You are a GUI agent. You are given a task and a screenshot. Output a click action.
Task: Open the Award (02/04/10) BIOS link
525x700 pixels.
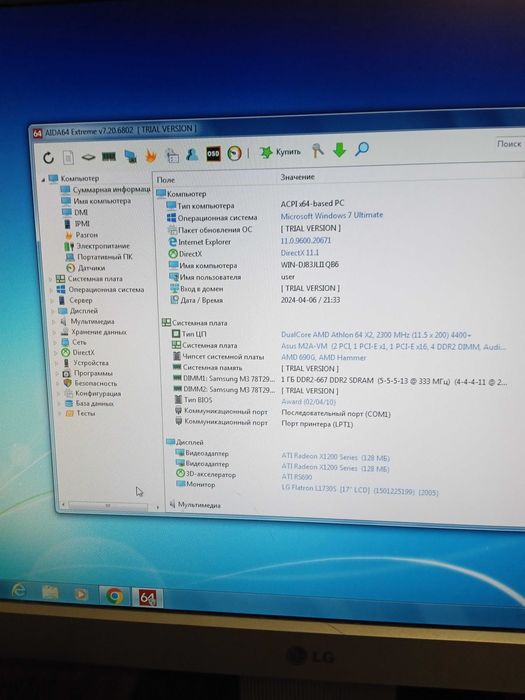point(308,402)
